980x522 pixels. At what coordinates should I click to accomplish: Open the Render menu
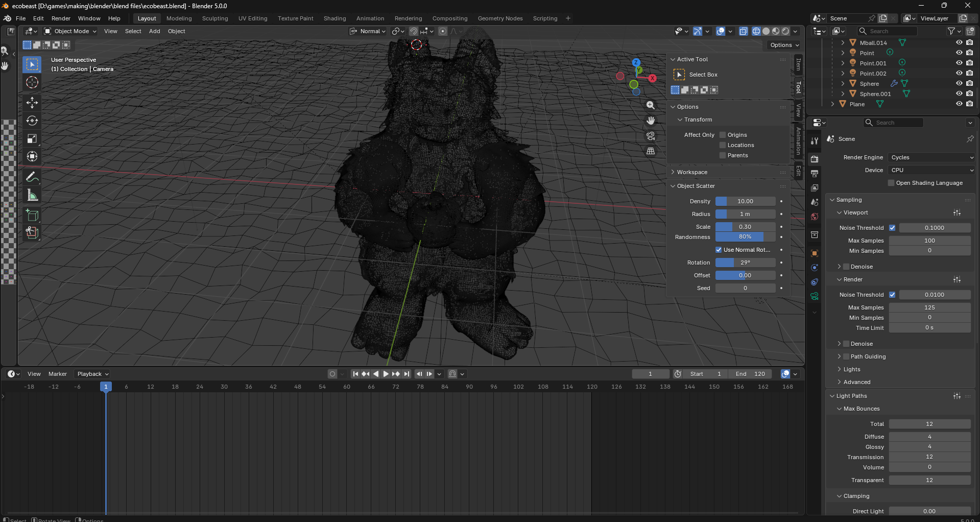(61, 18)
